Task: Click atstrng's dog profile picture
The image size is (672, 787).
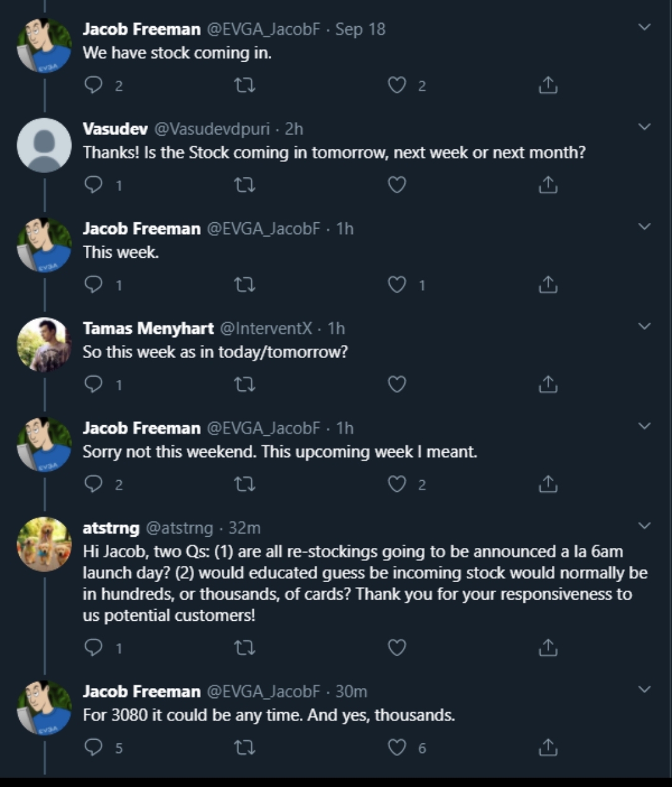Action: [44, 544]
